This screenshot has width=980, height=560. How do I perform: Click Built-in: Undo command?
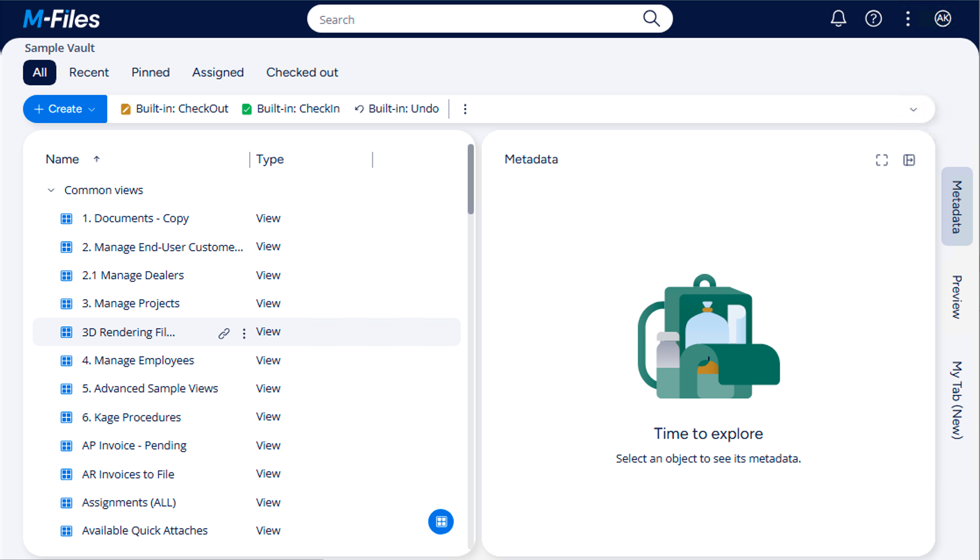coord(397,109)
